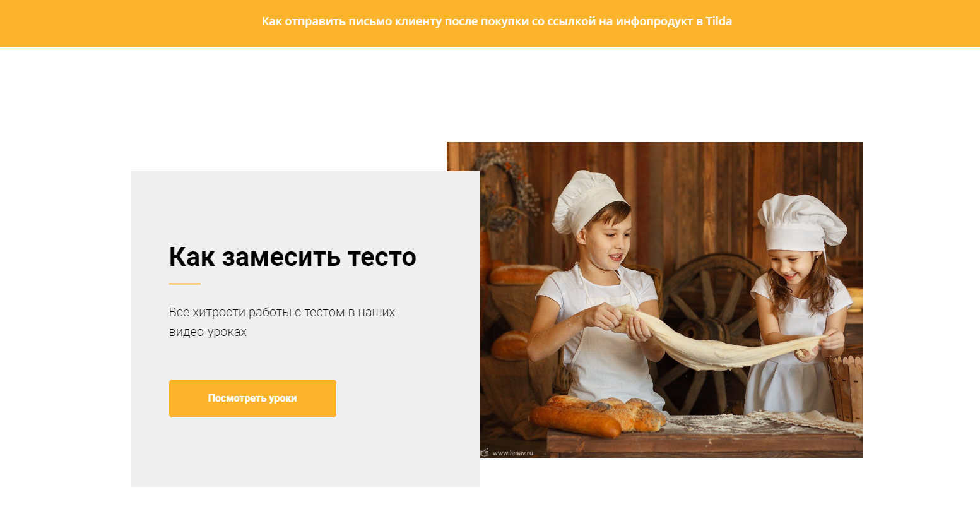Click the dried wreath on the wooden wall
Image resolution: width=980 pixels, height=521 pixels.
coord(508,189)
